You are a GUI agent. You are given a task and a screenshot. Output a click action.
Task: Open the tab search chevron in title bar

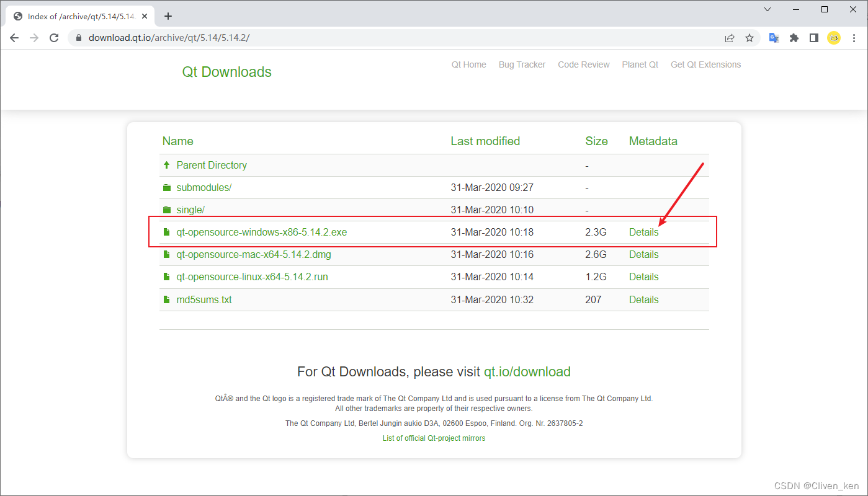tap(767, 9)
